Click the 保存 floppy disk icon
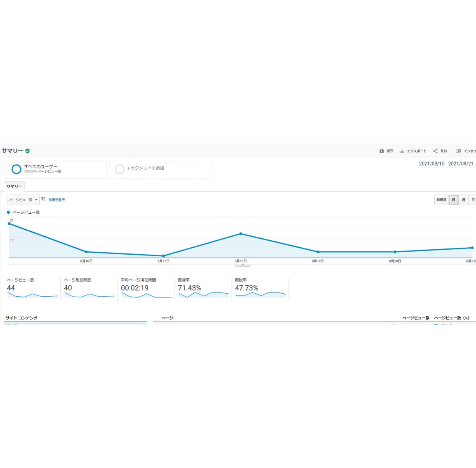This screenshot has height=468, width=476. [382, 151]
